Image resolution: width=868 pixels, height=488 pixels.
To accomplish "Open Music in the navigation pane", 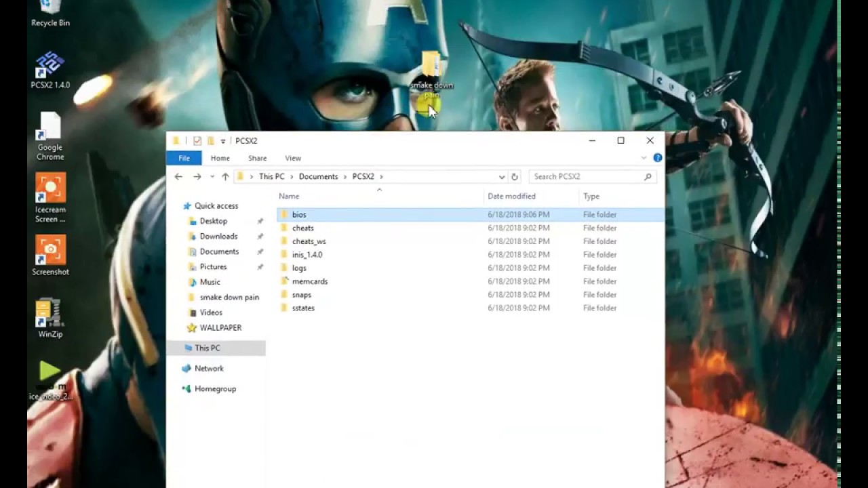I will [x=210, y=282].
